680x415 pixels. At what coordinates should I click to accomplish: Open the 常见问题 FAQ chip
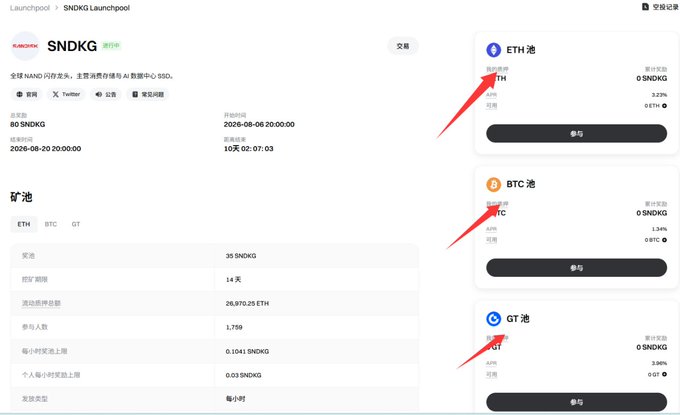(148, 94)
